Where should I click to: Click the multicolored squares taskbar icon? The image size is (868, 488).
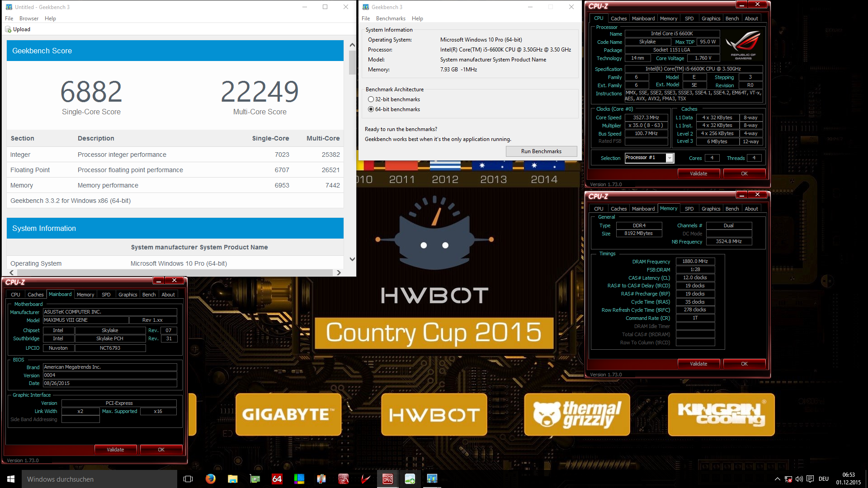(299, 479)
